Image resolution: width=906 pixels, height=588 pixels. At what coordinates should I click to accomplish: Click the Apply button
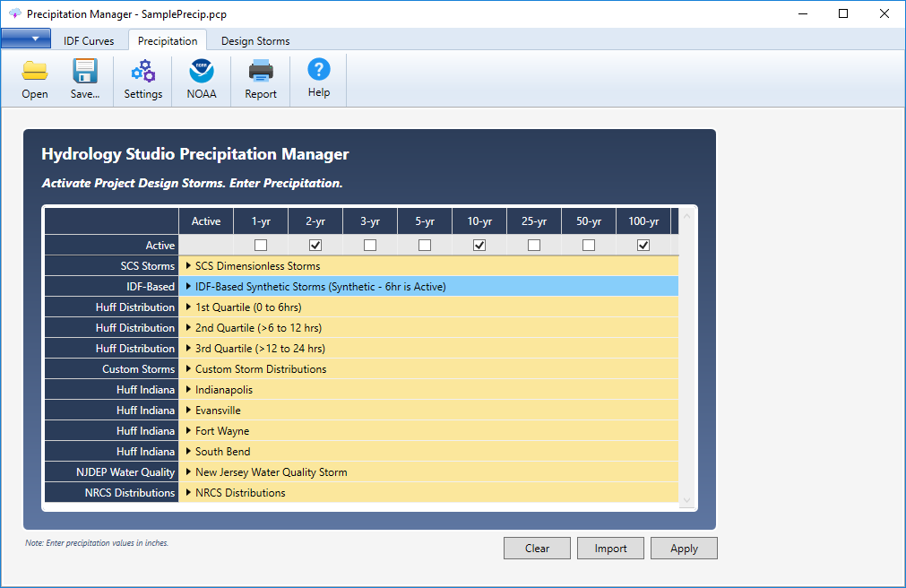click(x=684, y=548)
